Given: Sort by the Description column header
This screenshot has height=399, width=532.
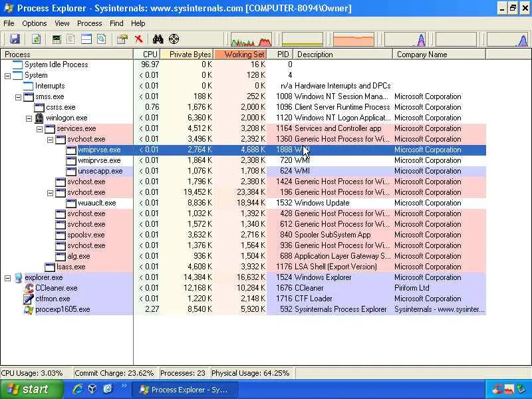Looking at the screenshot, I should [x=342, y=55].
